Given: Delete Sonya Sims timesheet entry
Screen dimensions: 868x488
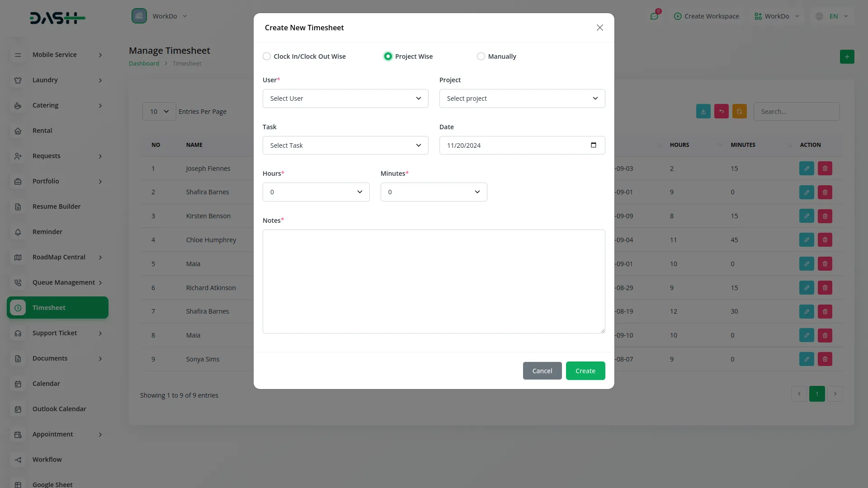Looking at the screenshot, I should coord(825,359).
